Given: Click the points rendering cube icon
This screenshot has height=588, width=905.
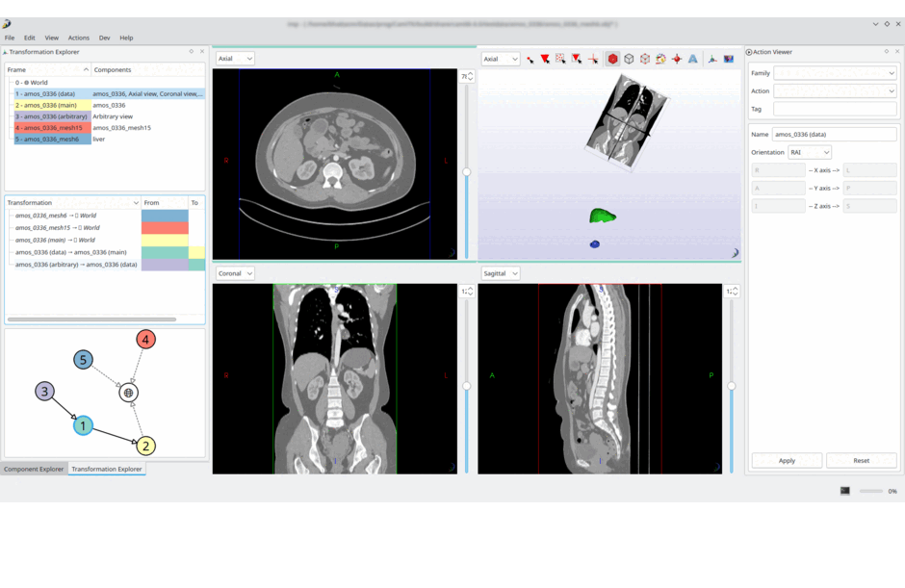Looking at the screenshot, I should pos(645,60).
